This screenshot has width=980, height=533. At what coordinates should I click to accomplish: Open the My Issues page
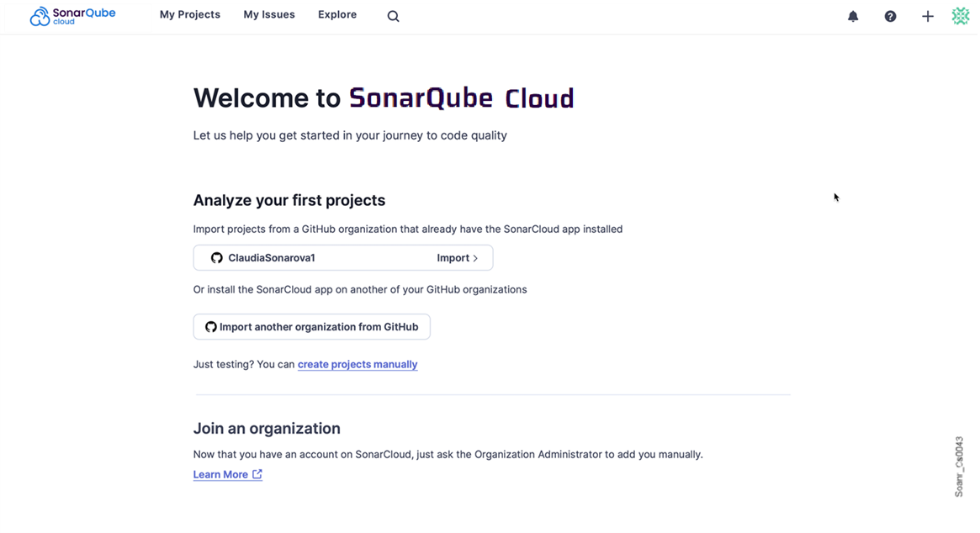click(x=268, y=14)
